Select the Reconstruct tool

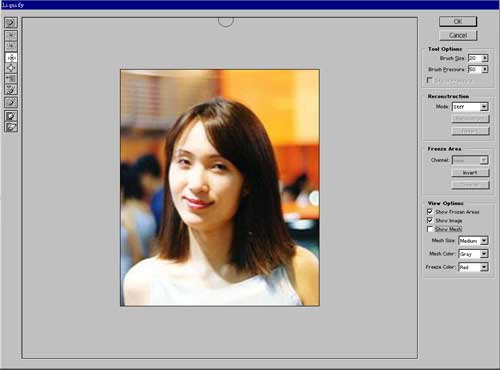11,102
